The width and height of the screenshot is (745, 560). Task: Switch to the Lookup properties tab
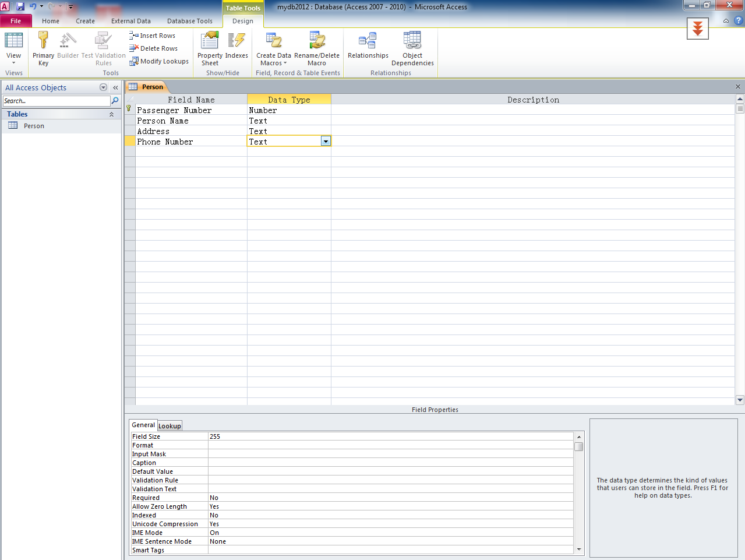pyautogui.click(x=170, y=426)
